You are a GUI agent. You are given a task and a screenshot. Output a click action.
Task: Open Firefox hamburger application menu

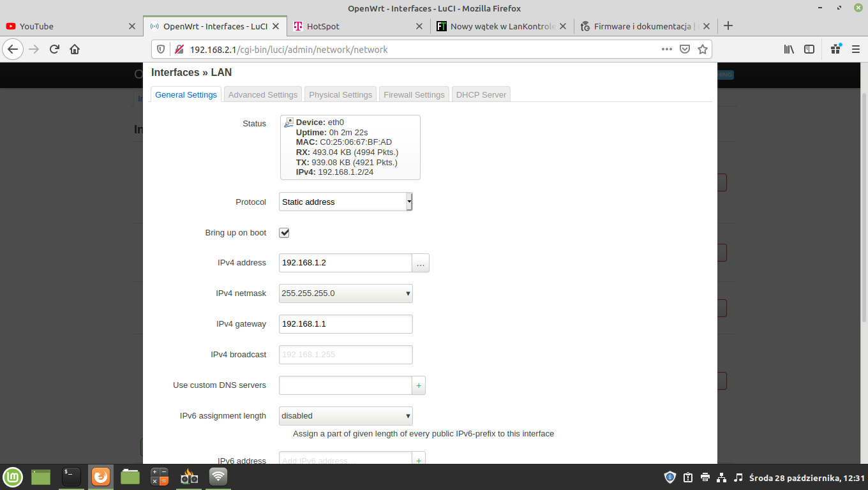pos(856,49)
